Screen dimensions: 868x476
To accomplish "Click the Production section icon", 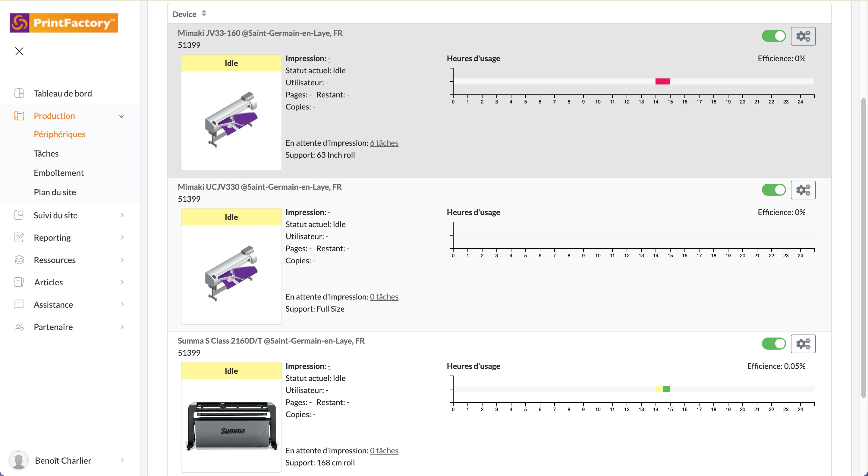I will pyautogui.click(x=19, y=116).
